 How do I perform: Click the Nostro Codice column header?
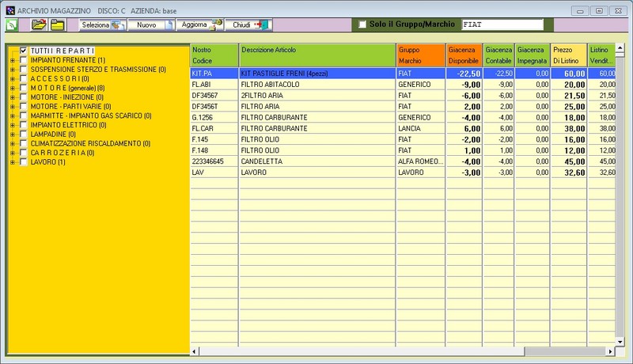coord(214,55)
